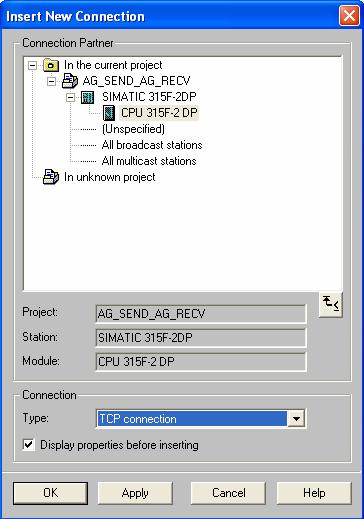
Task: Select In the current project label
Action: (x=113, y=65)
